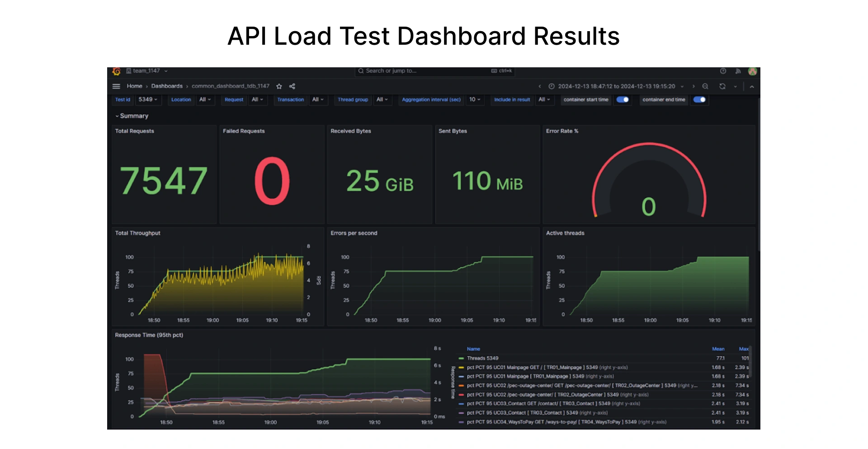This screenshot has width=868, height=449.
Task: Collapse the Summary row section
Action: click(132, 116)
